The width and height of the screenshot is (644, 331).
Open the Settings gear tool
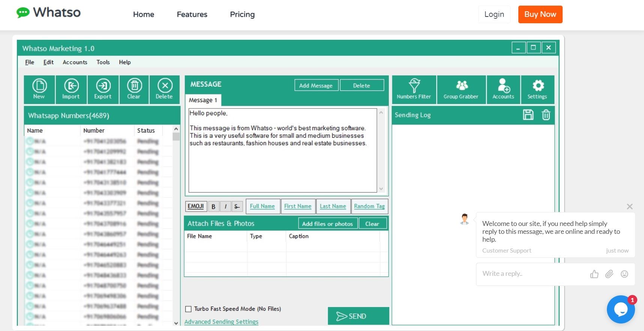click(x=537, y=89)
